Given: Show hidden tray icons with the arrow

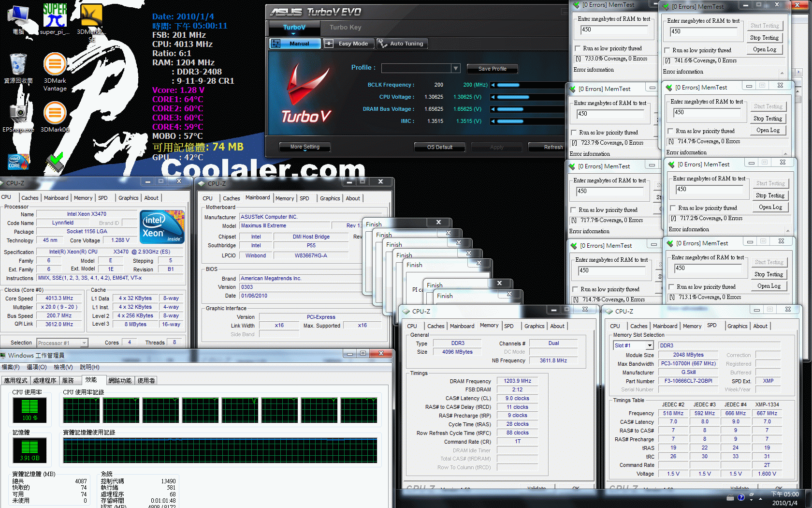Looking at the screenshot, I should point(761,498).
